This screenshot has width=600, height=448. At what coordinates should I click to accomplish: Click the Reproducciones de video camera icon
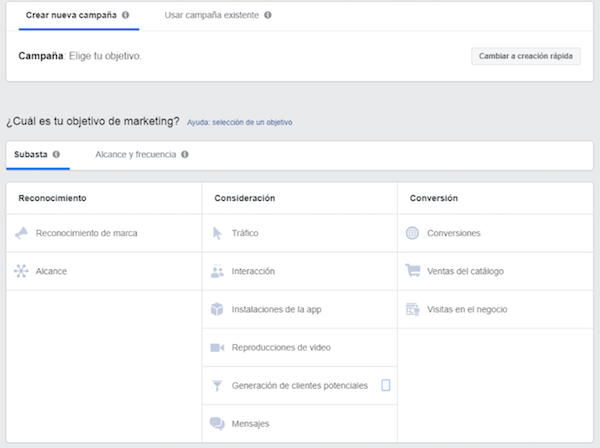point(217,347)
